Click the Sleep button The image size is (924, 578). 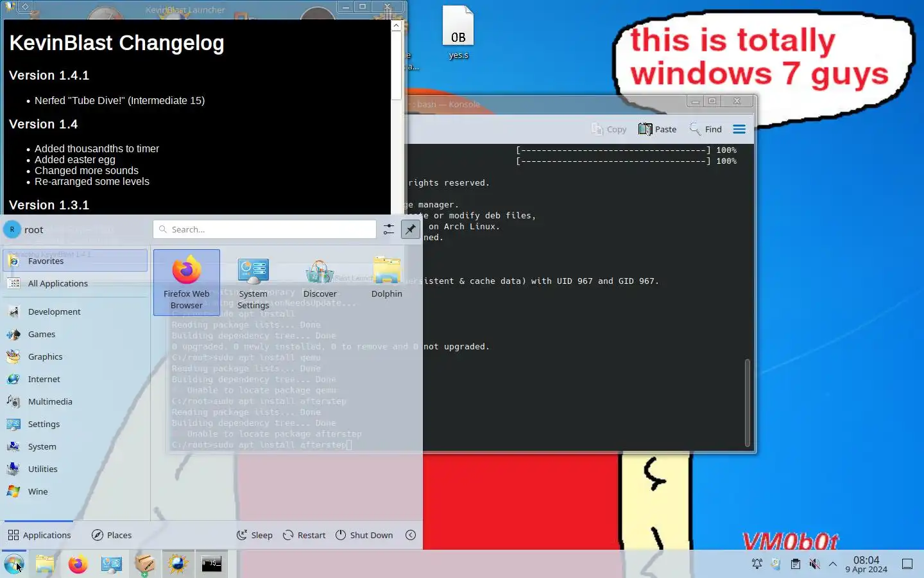[x=255, y=535]
